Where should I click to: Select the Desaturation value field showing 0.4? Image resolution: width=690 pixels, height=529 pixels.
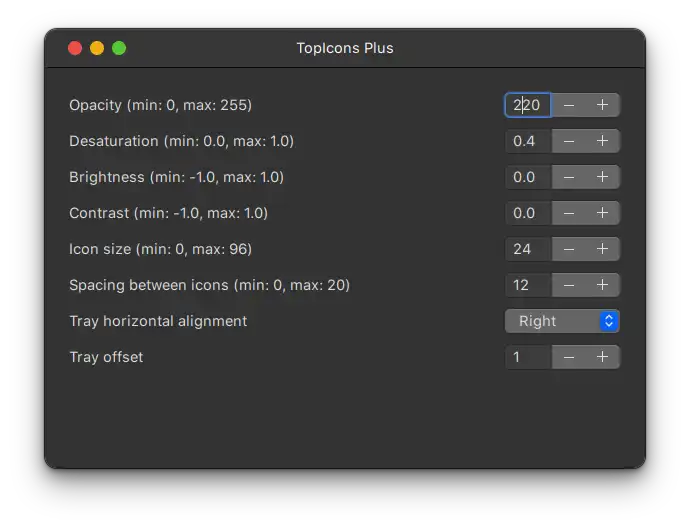click(x=528, y=141)
